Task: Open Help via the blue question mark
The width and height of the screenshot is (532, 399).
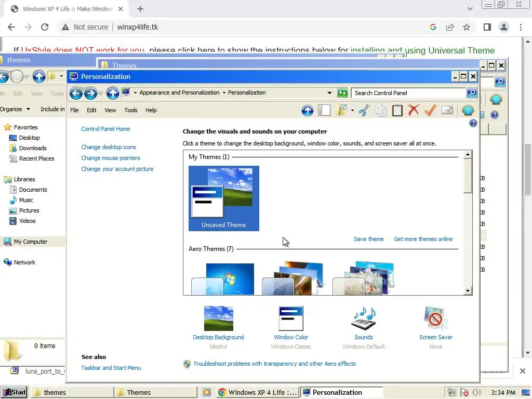Action: pos(473,123)
